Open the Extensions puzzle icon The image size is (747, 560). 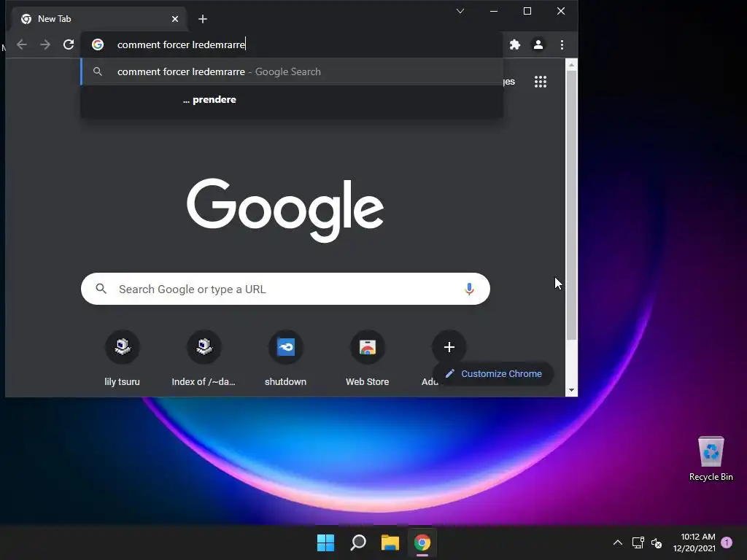point(514,44)
